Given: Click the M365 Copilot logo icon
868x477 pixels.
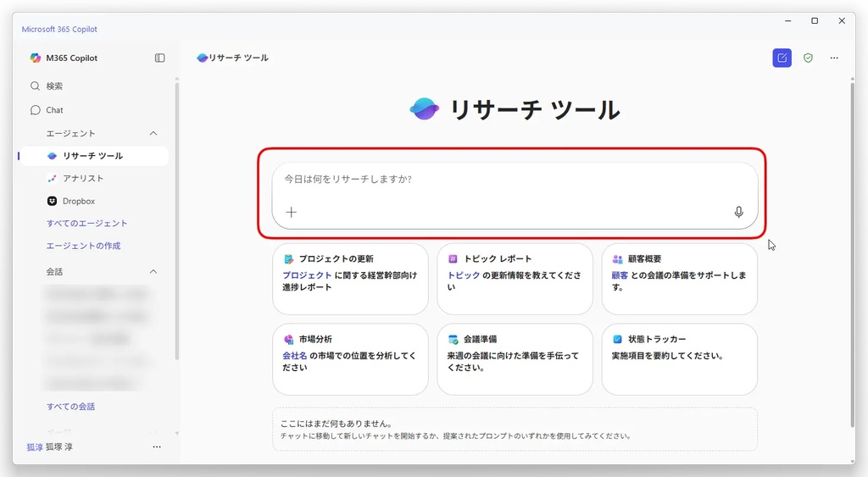Looking at the screenshot, I should click(x=36, y=58).
